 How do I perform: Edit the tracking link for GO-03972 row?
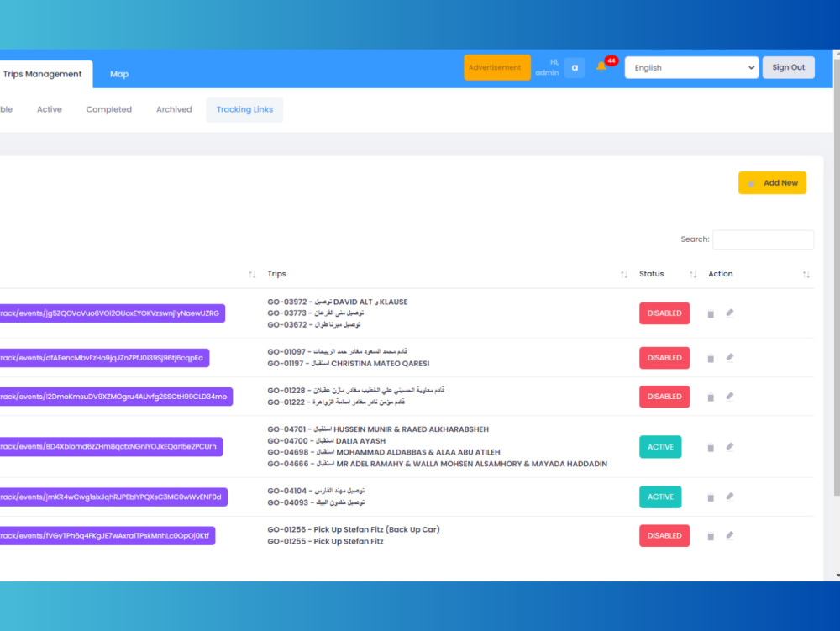730,313
